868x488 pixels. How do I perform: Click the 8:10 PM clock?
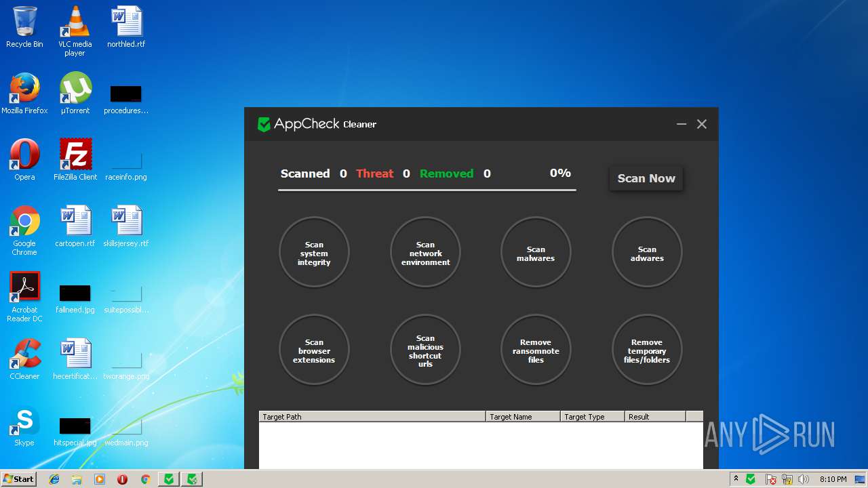tap(833, 479)
